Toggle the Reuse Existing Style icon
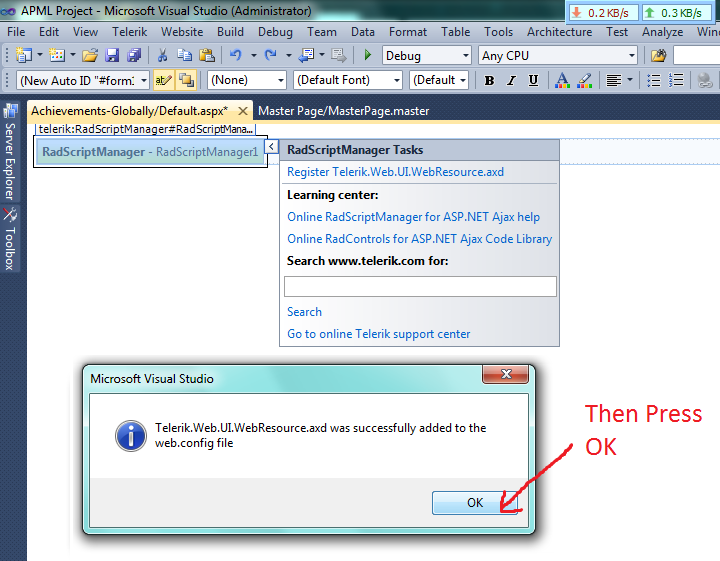 [186, 80]
